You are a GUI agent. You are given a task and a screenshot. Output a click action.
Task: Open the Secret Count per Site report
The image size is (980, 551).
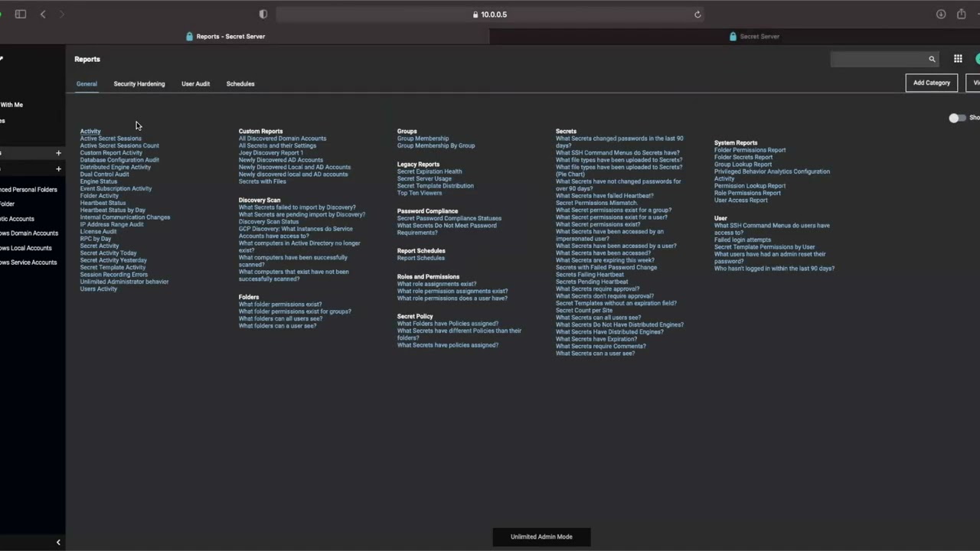[584, 310]
